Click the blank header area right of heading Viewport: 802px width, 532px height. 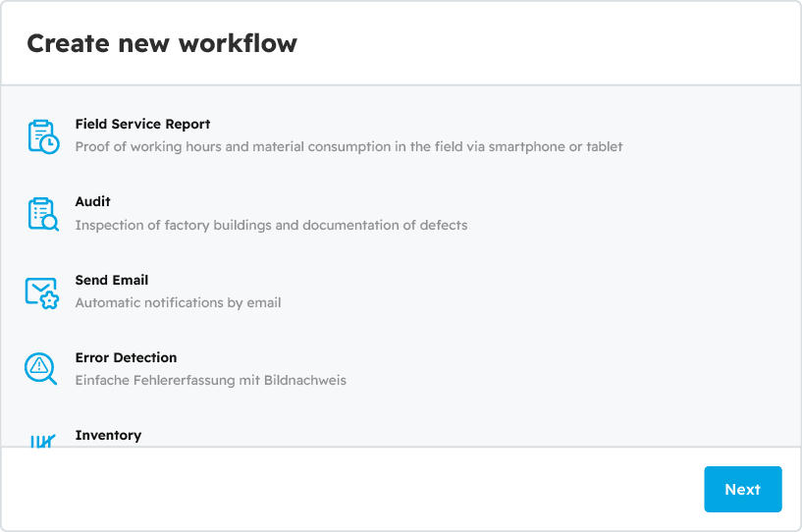(x=550, y=43)
